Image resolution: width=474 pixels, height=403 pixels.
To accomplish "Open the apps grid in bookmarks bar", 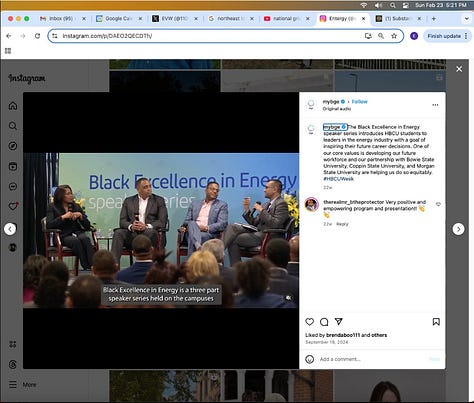I will tap(8, 51).
